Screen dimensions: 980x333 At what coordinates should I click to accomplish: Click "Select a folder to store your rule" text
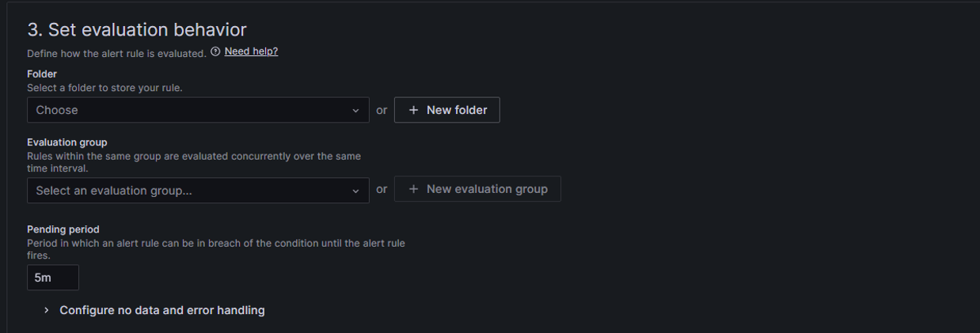104,88
